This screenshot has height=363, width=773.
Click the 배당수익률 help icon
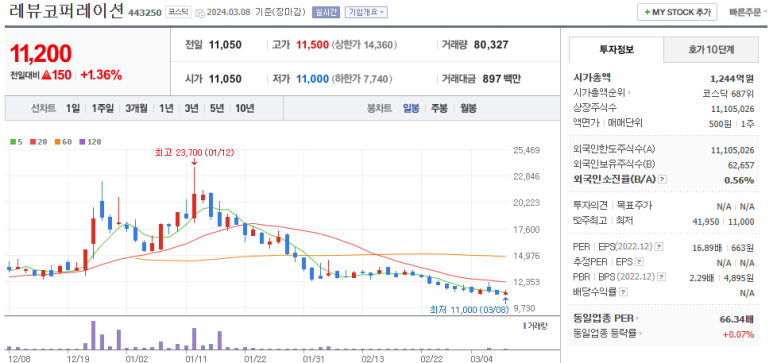coord(624,292)
